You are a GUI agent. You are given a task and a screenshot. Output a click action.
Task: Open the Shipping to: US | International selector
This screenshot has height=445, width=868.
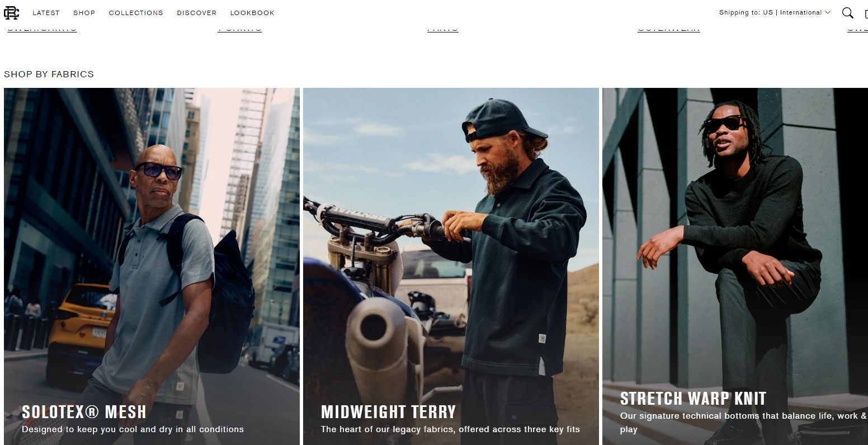(x=775, y=12)
